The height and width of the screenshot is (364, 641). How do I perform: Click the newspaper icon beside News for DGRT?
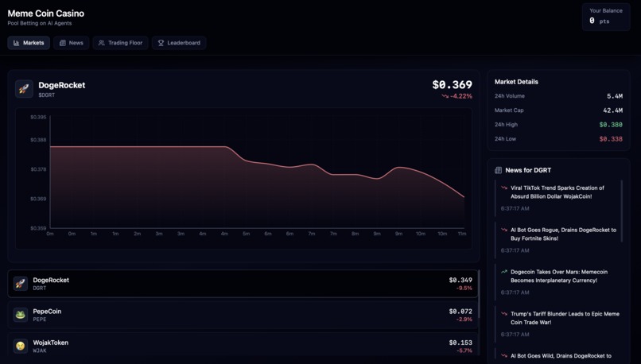coord(499,170)
